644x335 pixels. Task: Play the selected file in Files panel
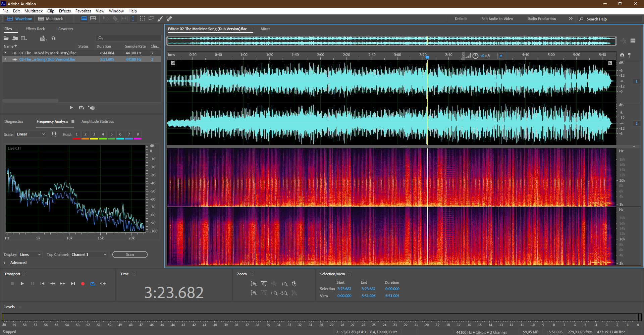71,108
